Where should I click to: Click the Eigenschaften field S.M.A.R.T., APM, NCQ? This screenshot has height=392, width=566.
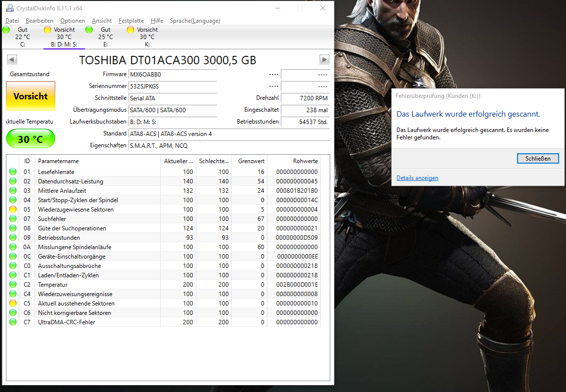[x=229, y=146]
